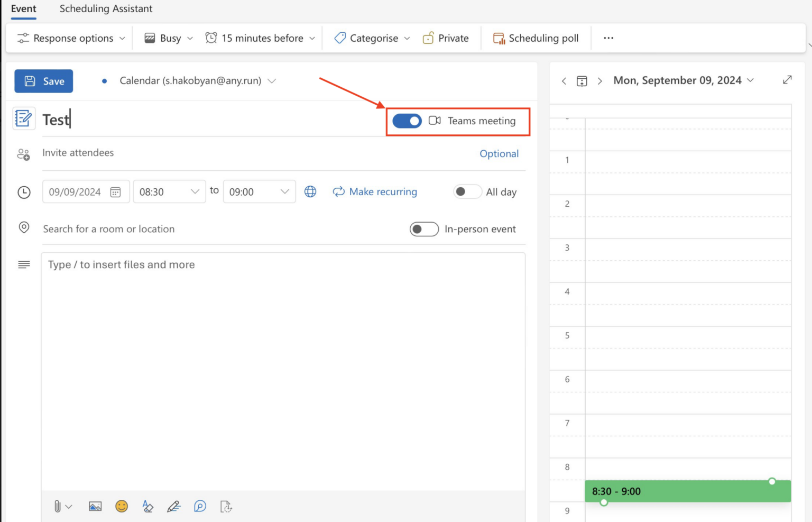
Task: Clear formatting with the eraser icon
Action: (x=147, y=506)
